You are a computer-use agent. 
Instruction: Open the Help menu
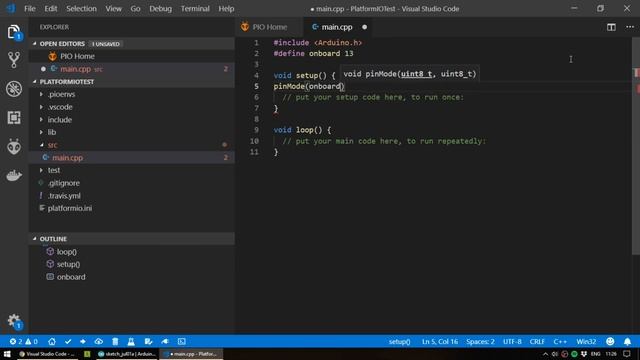(226, 9)
